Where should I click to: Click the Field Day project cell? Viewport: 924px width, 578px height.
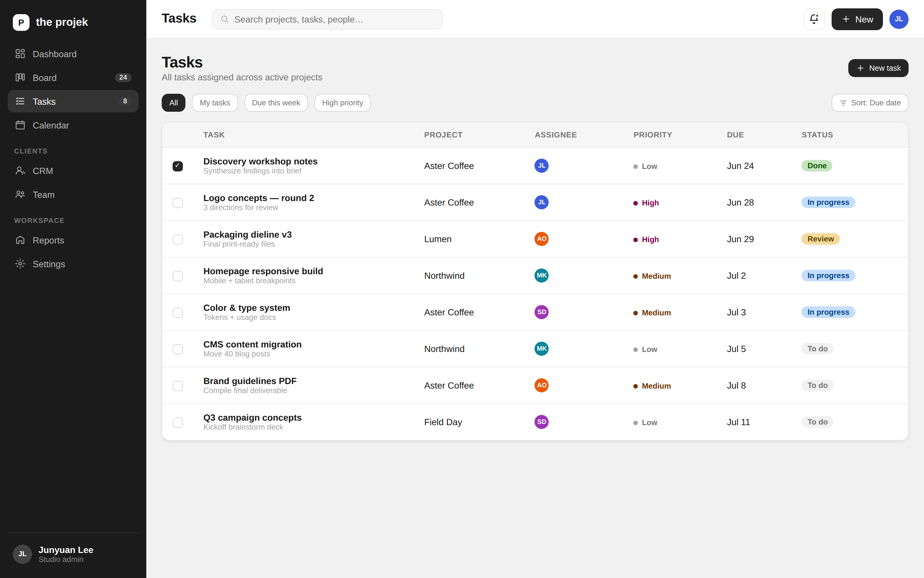pos(443,422)
